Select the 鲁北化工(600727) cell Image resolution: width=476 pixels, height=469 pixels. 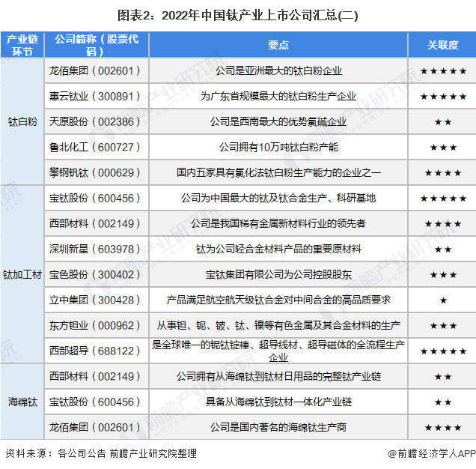pos(97,148)
